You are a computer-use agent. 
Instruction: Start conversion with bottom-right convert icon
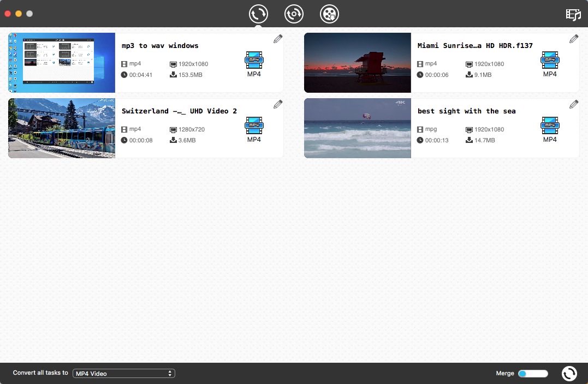pos(569,373)
